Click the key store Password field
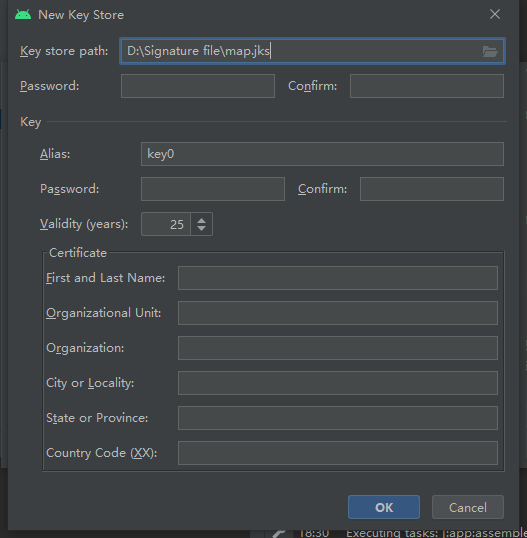Viewport: 527px width, 538px height. pos(198,86)
